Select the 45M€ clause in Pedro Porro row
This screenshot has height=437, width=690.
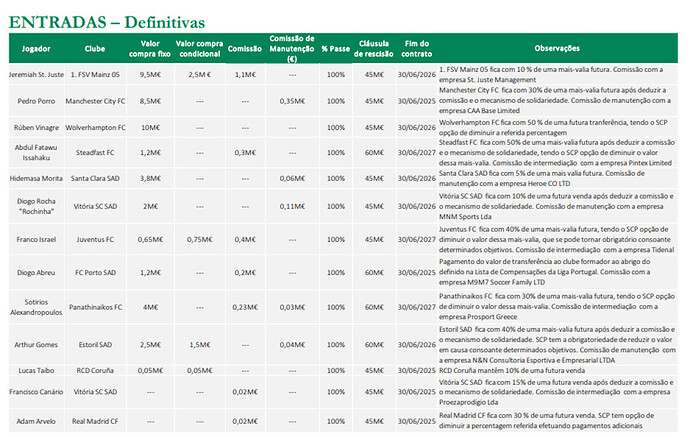click(x=374, y=101)
